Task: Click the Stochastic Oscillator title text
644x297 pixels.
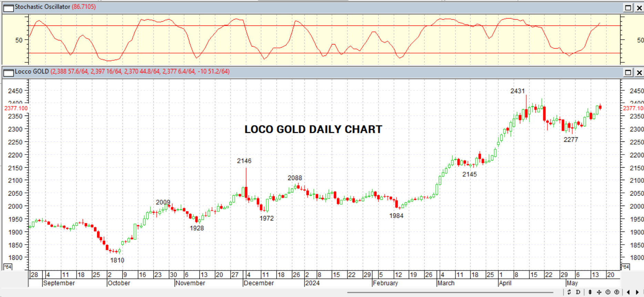Action: (x=42, y=7)
